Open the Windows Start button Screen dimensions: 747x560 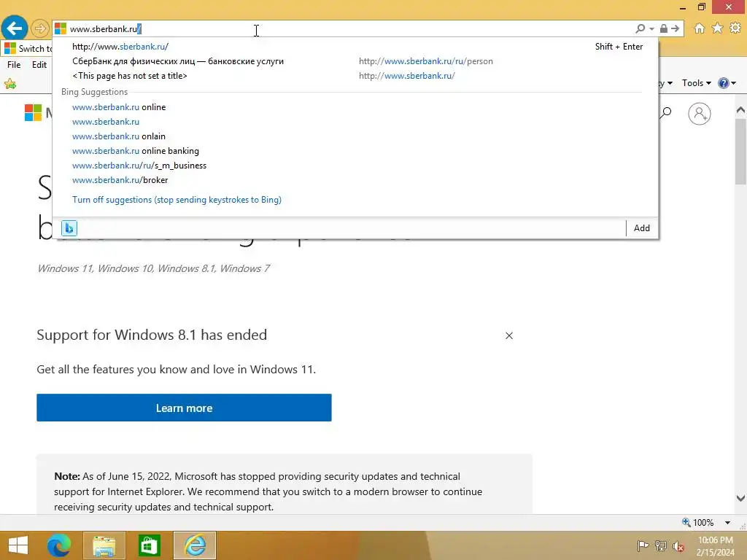coord(18,545)
